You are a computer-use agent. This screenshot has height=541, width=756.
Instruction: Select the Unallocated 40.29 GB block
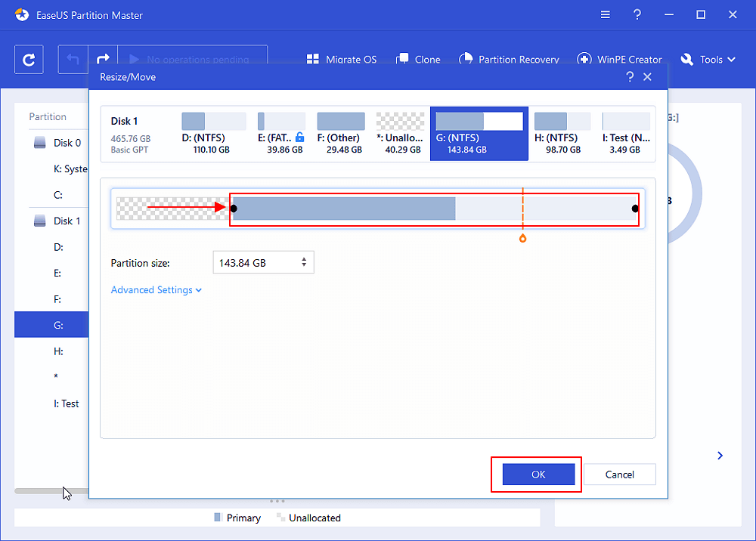(x=400, y=134)
